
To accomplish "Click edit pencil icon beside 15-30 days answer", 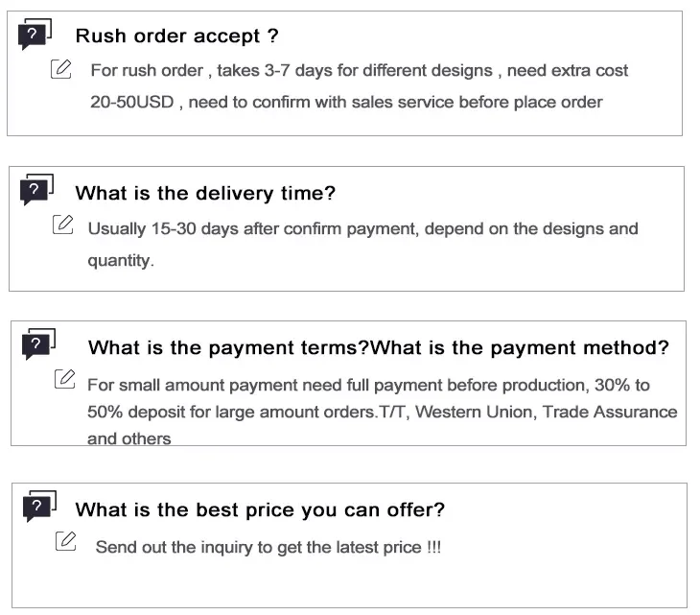I will pyautogui.click(x=63, y=225).
